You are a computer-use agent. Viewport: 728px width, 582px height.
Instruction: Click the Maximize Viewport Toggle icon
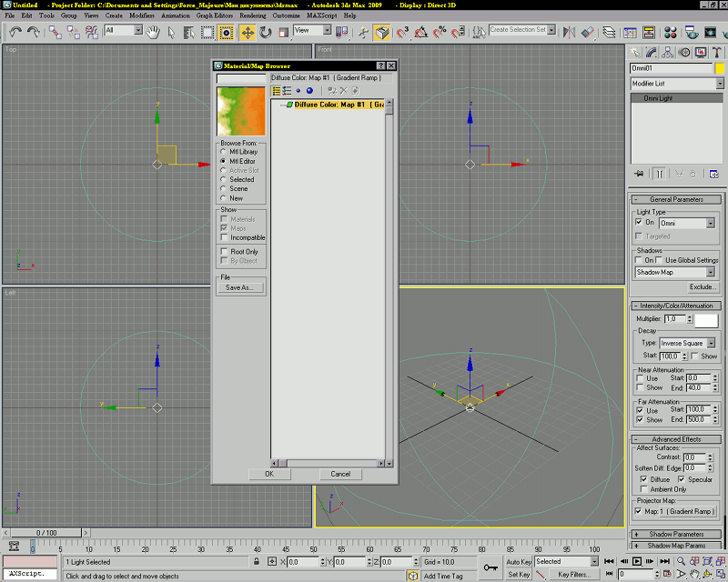point(720,575)
